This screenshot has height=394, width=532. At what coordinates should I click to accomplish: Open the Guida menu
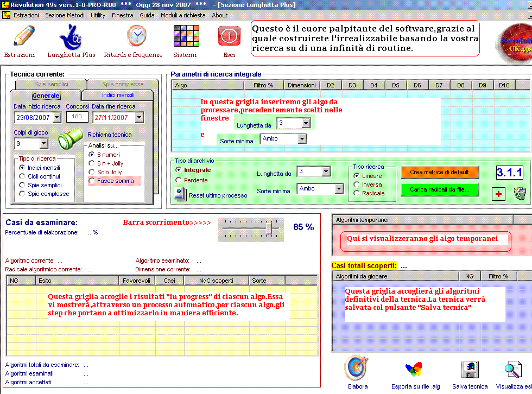tap(147, 15)
